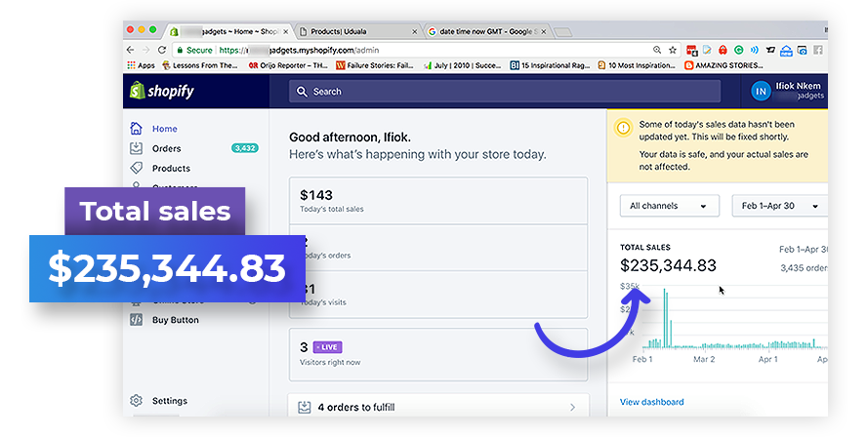Click the zoom magnifier in address bar
868x437 pixels.
click(657, 50)
